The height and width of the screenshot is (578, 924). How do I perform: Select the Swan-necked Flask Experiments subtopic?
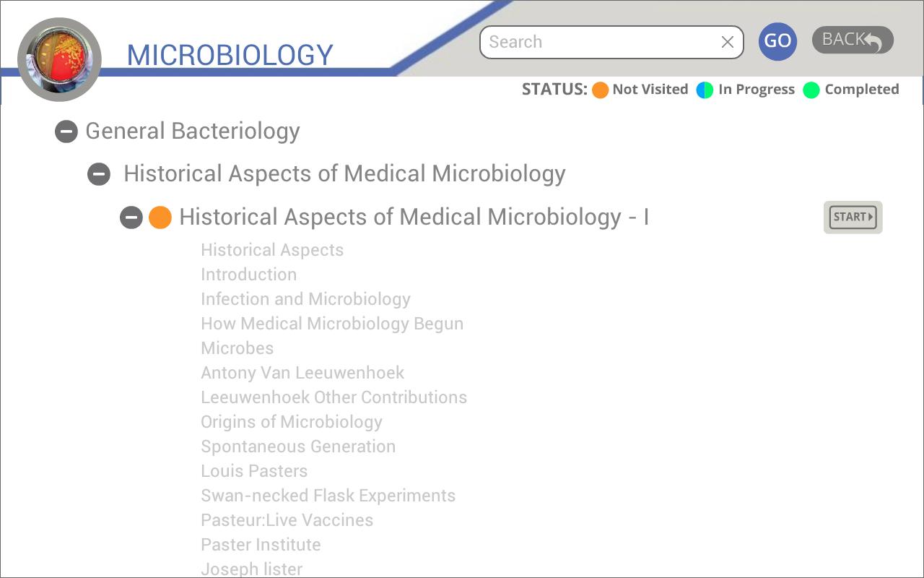point(328,496)
